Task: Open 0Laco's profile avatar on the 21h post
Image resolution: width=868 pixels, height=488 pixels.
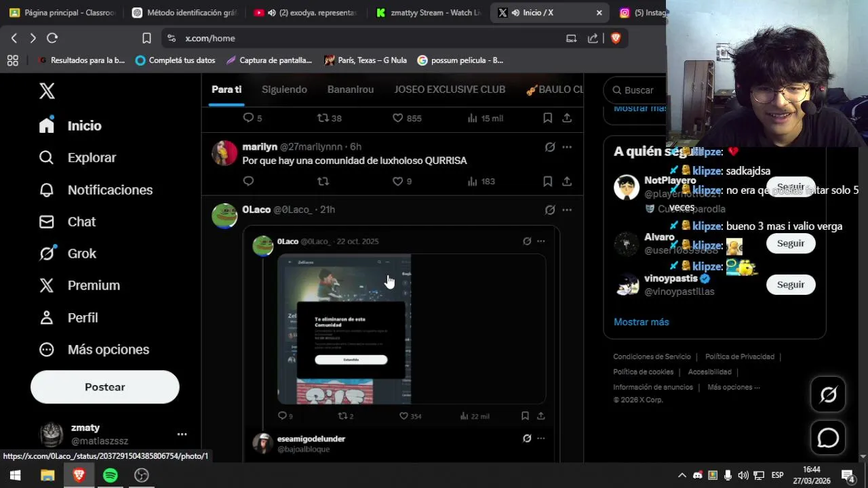Action: 224,216
